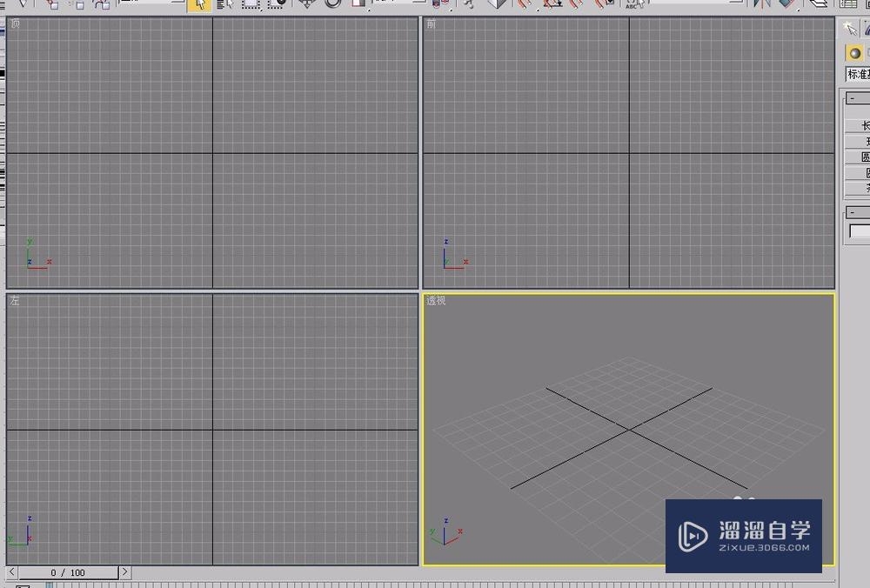Select the Geometry sphere category button
870x588 pixels.
click(854, 53)
